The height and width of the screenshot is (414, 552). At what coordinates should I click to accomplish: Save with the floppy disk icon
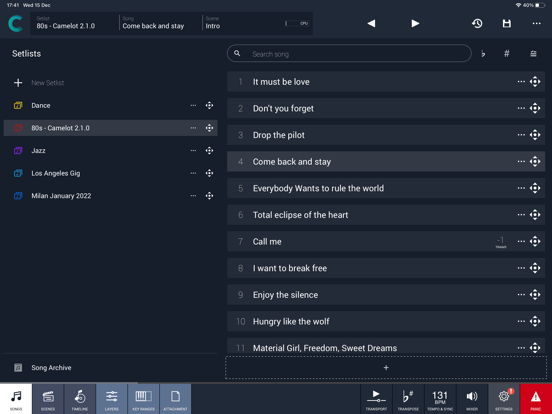[x=507, y=24]
